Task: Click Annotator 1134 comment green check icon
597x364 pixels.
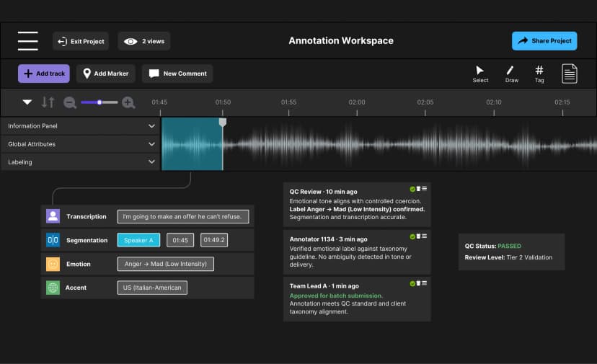Action: tap(412, 236)
